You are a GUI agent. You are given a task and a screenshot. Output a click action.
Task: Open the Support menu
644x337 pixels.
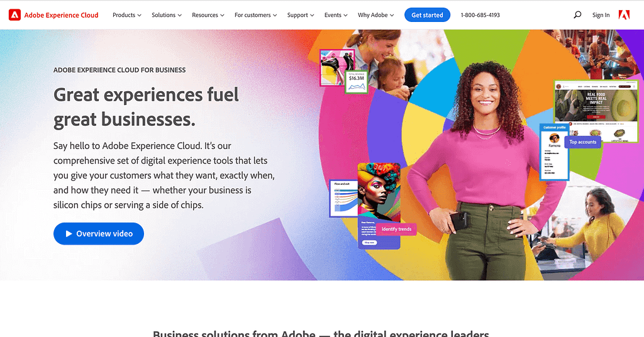coord(301,15)
